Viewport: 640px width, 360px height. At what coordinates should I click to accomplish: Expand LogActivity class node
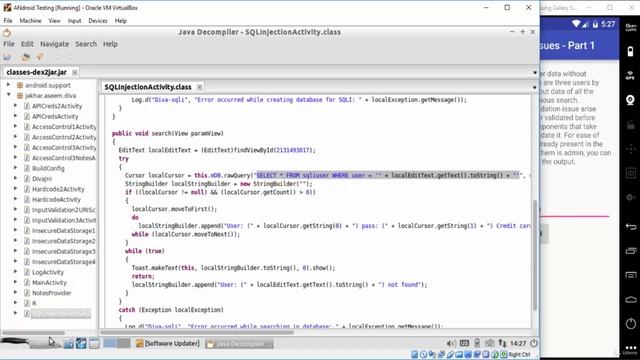click(x=16, y=272)
